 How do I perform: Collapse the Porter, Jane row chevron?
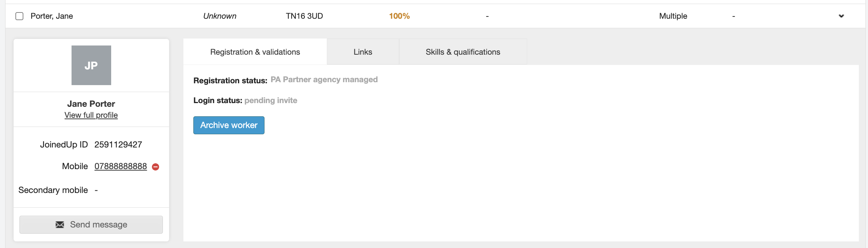[x=841, y=16]
